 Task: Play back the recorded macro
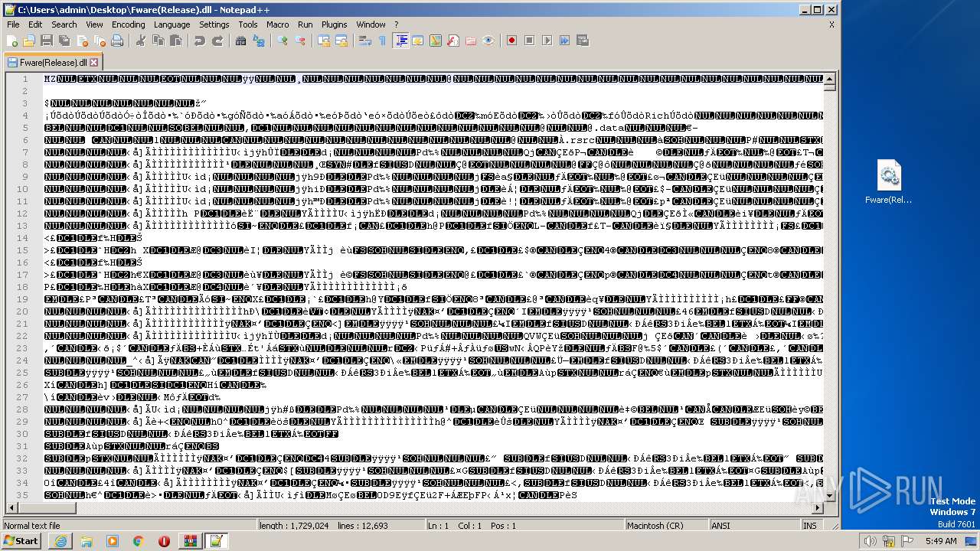pos(547,41)
